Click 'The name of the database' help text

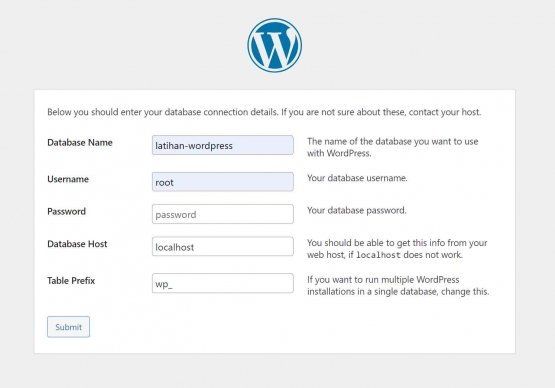pyautogui.click(x=393, y=147)
